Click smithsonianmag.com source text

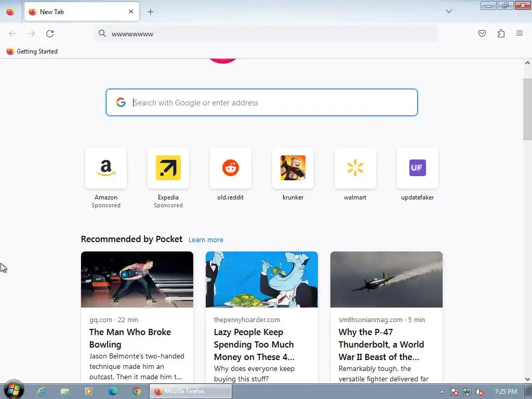[370, 320]
